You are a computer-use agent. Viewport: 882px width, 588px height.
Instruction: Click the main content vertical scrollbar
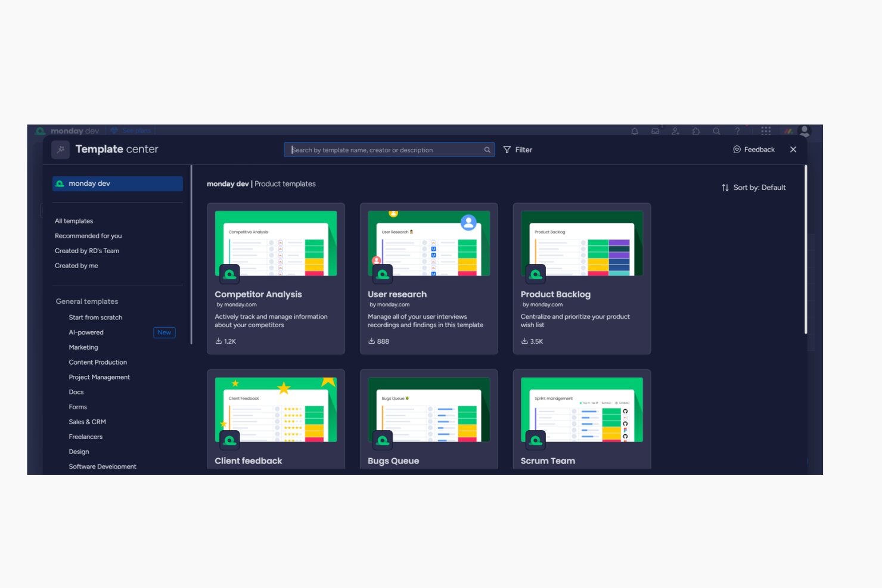806,250
